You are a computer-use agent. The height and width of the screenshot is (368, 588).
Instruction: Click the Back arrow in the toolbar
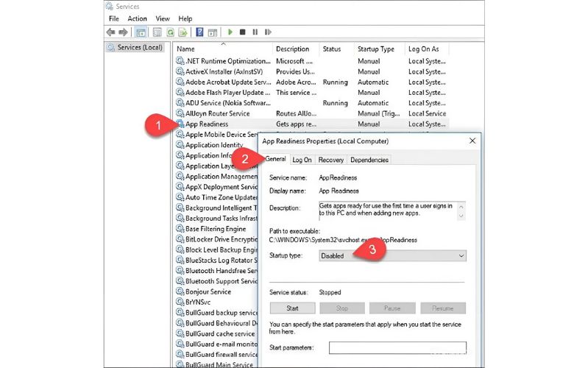(110, 32)
